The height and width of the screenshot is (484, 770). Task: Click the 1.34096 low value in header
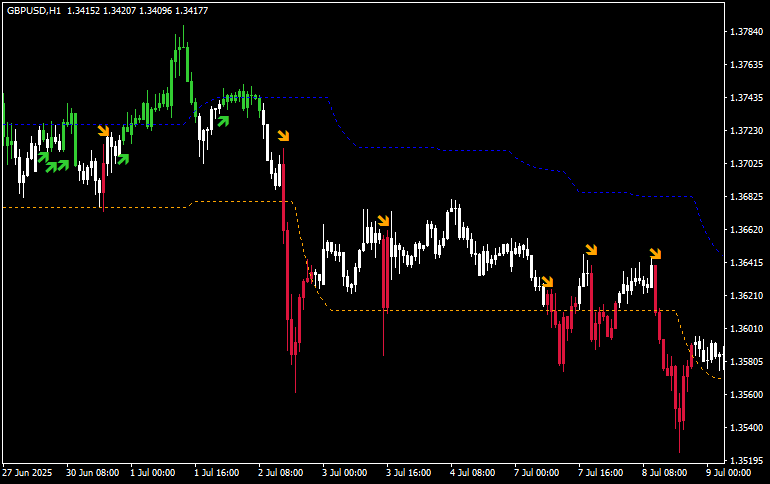(156, 10)
